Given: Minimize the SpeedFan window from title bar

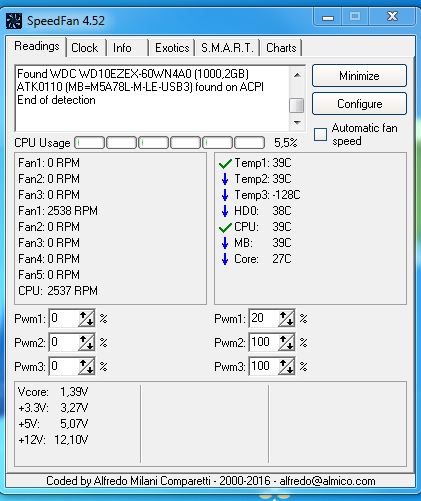Looking at the screenshot, I should coord(328,18).
